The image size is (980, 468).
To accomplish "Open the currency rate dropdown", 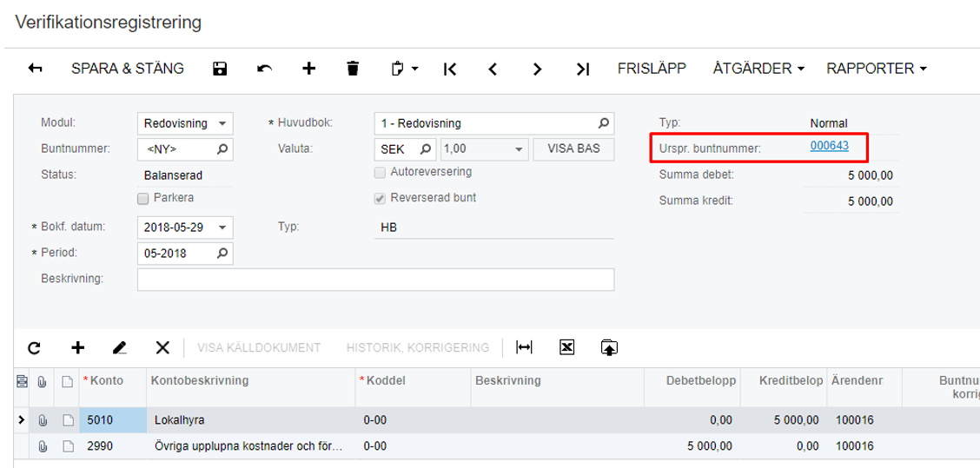I will [519, 149].
